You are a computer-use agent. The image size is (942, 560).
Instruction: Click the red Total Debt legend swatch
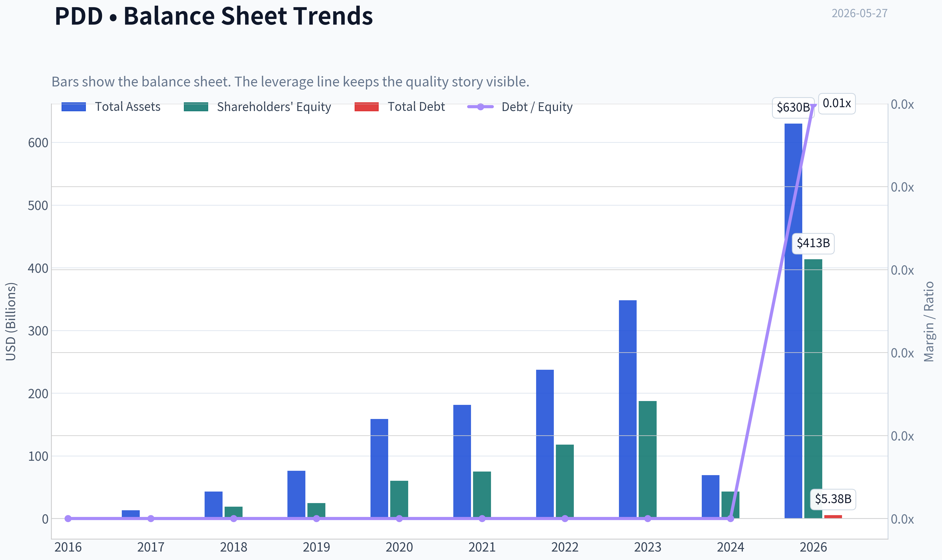click(x=366, y=107)
